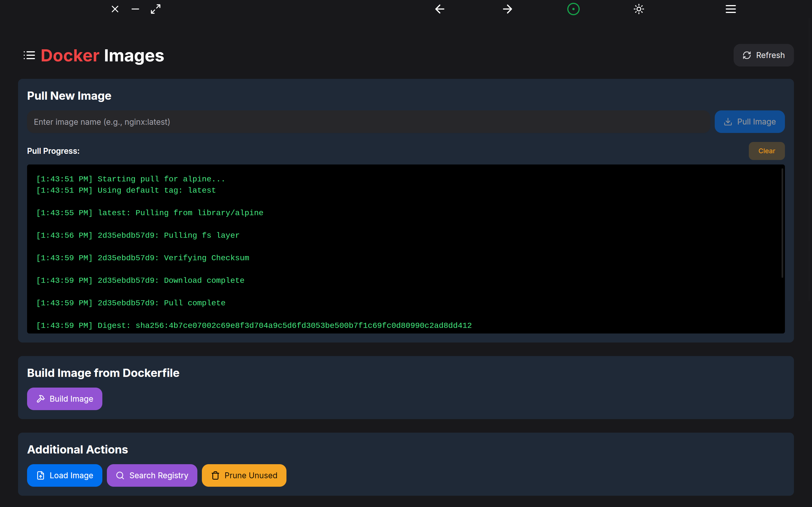812x507 pixels.
Task: Click the download icon on Pull Image
Action: click(728, 122)
